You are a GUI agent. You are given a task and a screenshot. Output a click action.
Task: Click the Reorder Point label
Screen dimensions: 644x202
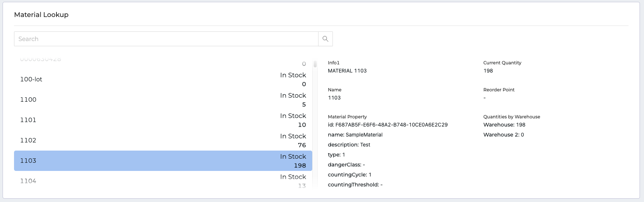click(499, 90)
